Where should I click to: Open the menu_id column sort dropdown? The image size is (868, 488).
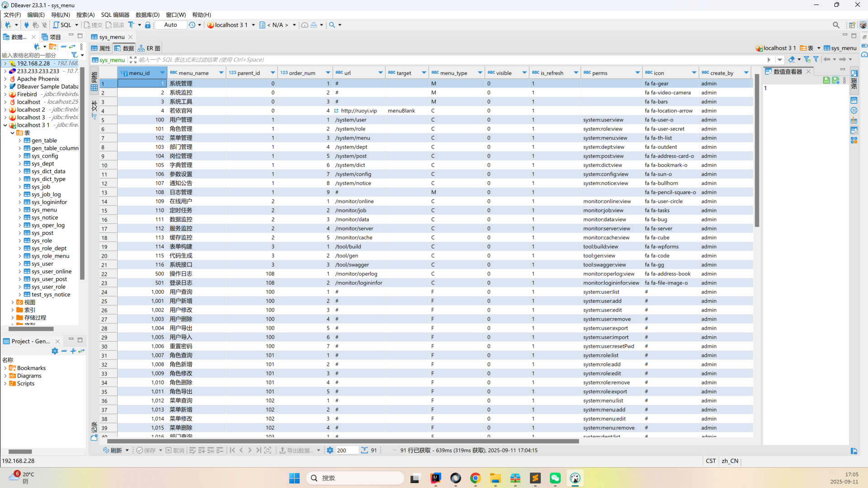(162, 73)
